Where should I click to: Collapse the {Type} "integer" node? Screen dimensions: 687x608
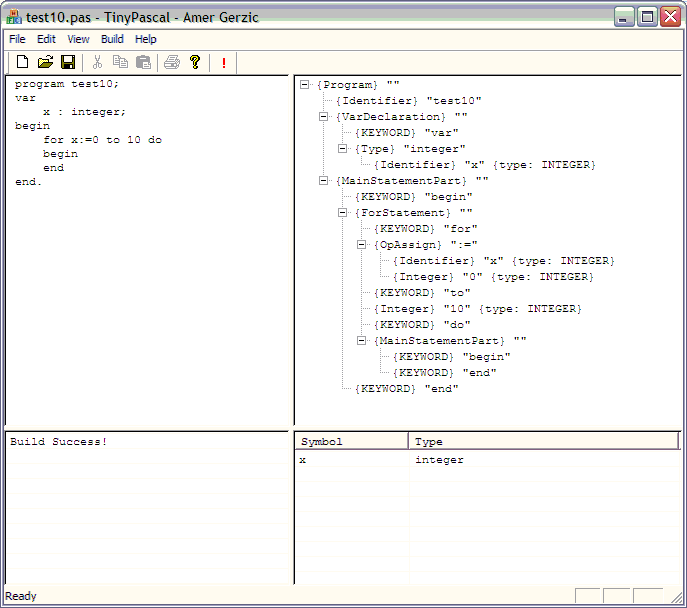[343, 148]
